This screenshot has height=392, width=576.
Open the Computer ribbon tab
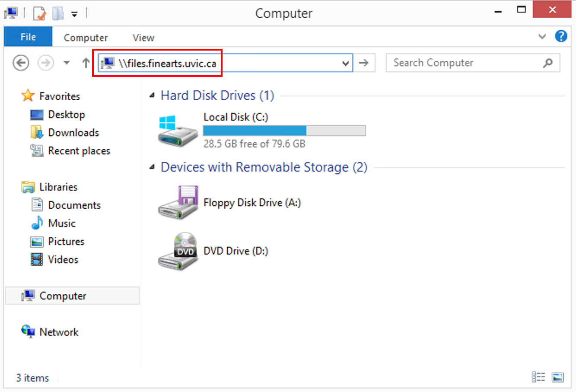click(86, 38)
